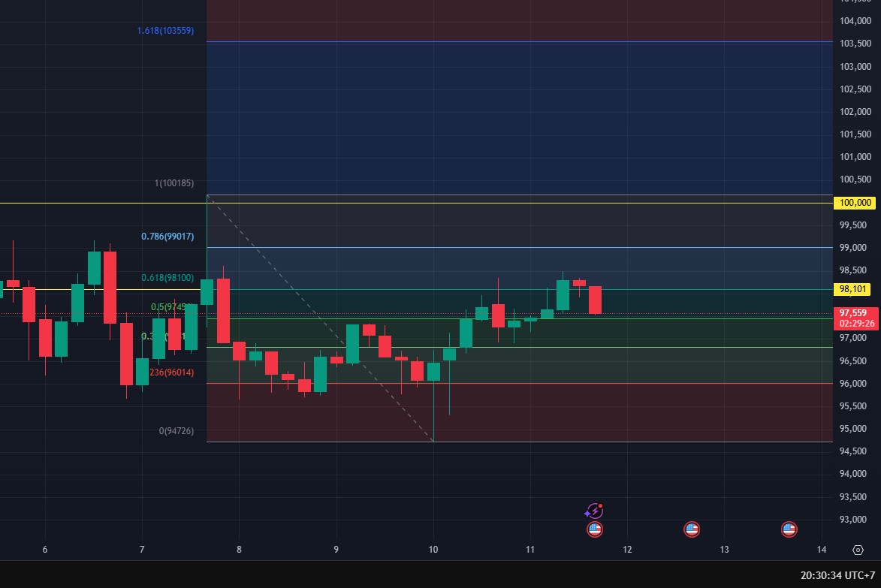The height and width of the screenshot is (588, 881).
Task: Click the US flag event between 13 and 14
Action: click(x=789, y=529)
